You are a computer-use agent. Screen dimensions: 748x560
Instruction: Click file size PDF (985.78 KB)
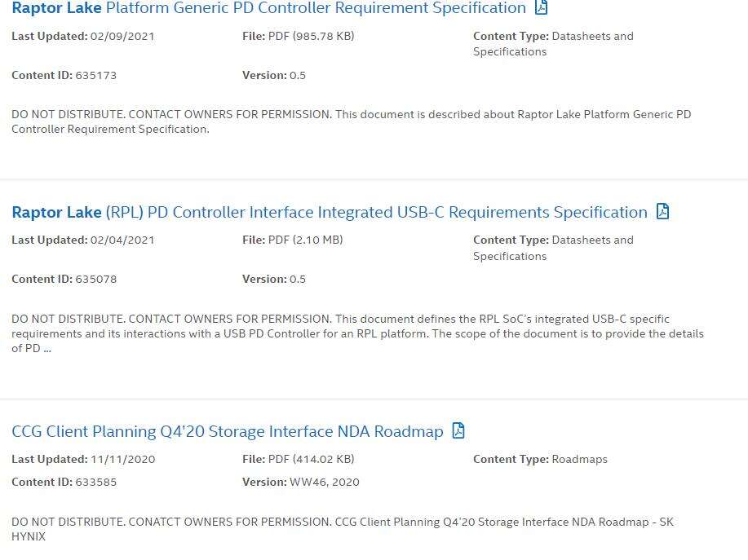pos(305,36)
